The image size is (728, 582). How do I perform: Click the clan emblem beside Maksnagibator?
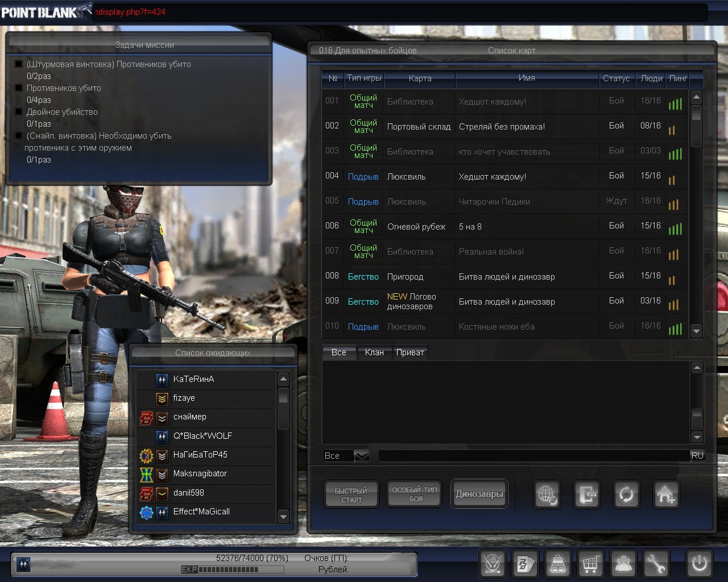point(146,474)
